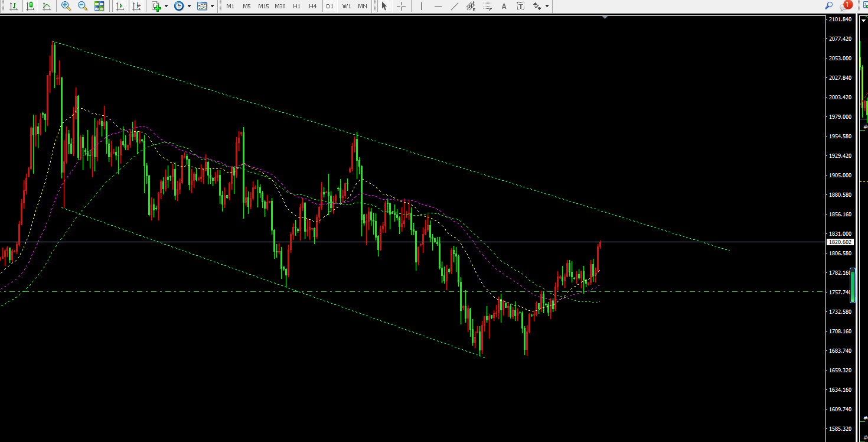Viewport: 868px width, 442px height.
Task: Switch timeframe to M5
Action: click(x=247, y=6)
